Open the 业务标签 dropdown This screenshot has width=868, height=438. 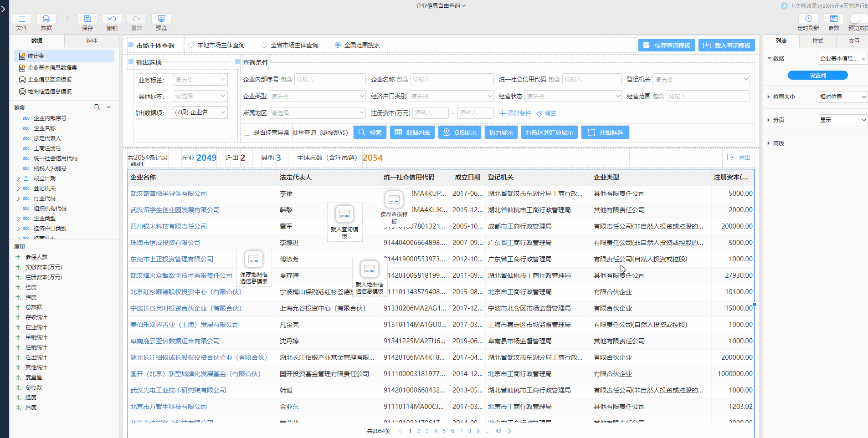[x=200, y=80]
